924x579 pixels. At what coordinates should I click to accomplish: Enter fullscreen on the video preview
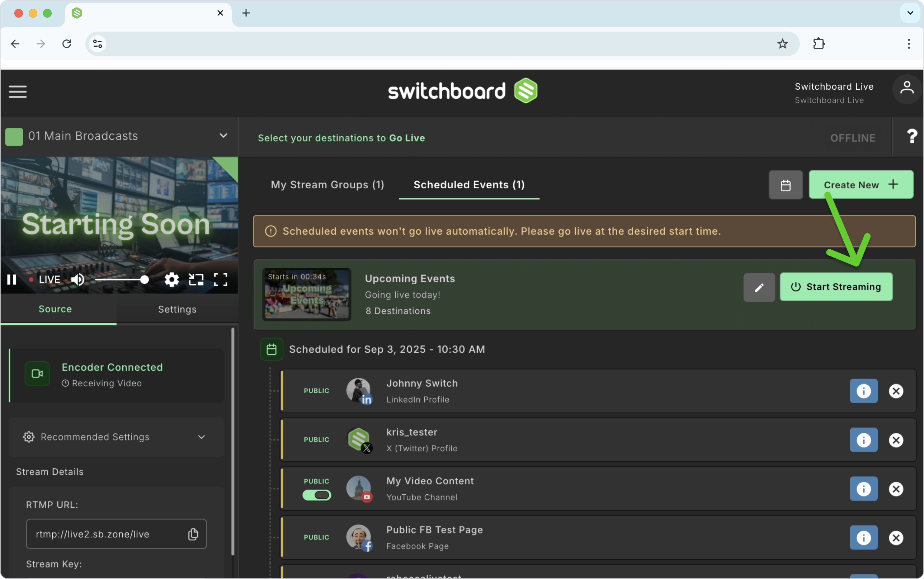point(221,279)
